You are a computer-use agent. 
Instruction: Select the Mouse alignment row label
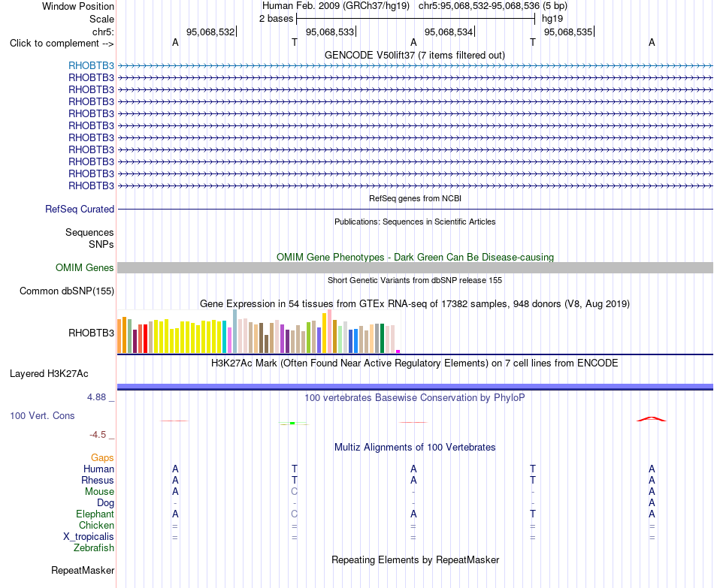point(100,492)
